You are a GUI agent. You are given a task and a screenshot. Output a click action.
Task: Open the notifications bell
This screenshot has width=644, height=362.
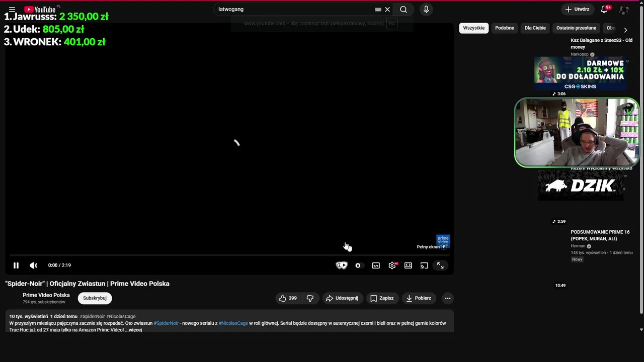pyautogui.click(x=605, y=9)
